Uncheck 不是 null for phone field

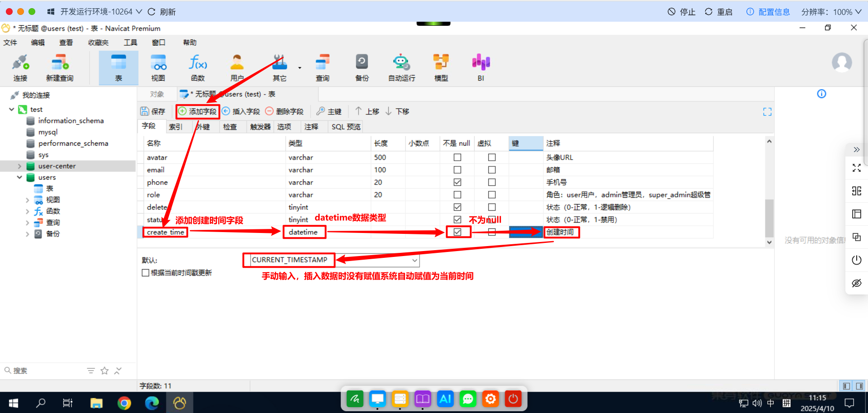point(458,182)
